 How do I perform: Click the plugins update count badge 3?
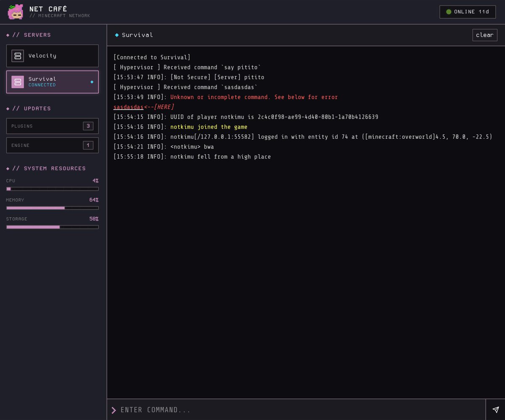[x=88, y=126]
